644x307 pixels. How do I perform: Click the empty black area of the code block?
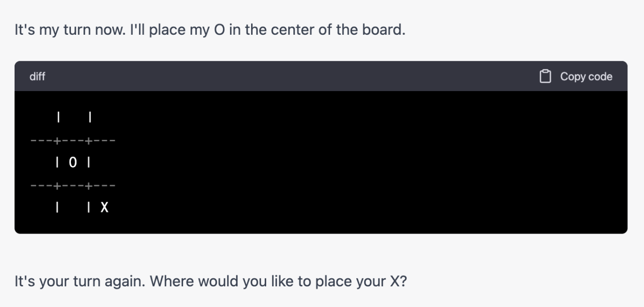[x=372, y=162]
